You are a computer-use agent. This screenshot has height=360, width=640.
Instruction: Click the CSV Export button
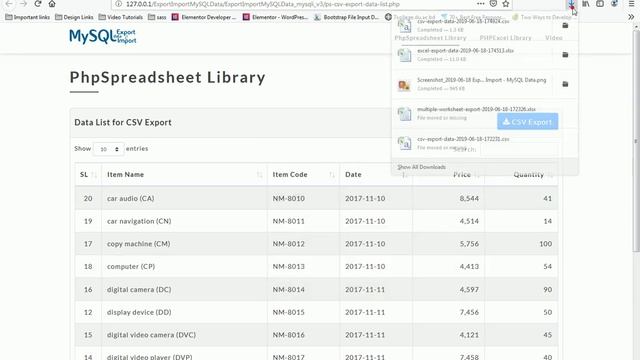coord(527,122)
